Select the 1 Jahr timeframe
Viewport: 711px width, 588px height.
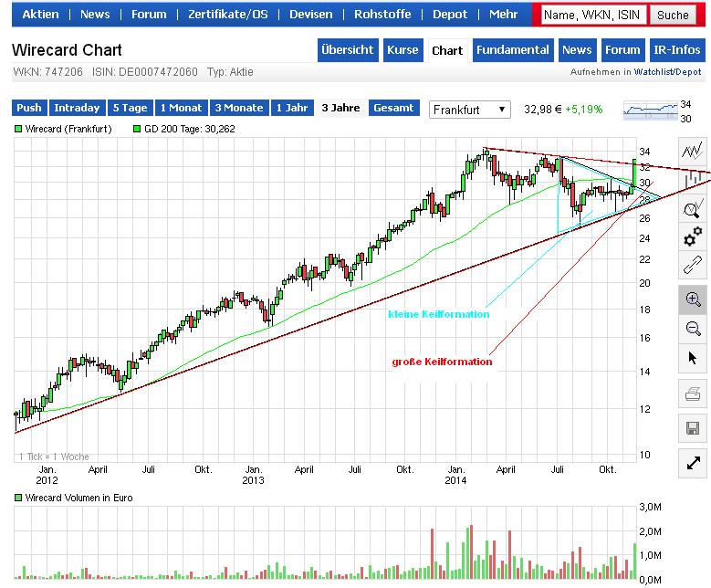pyautogui.click(x=292, y=108)
